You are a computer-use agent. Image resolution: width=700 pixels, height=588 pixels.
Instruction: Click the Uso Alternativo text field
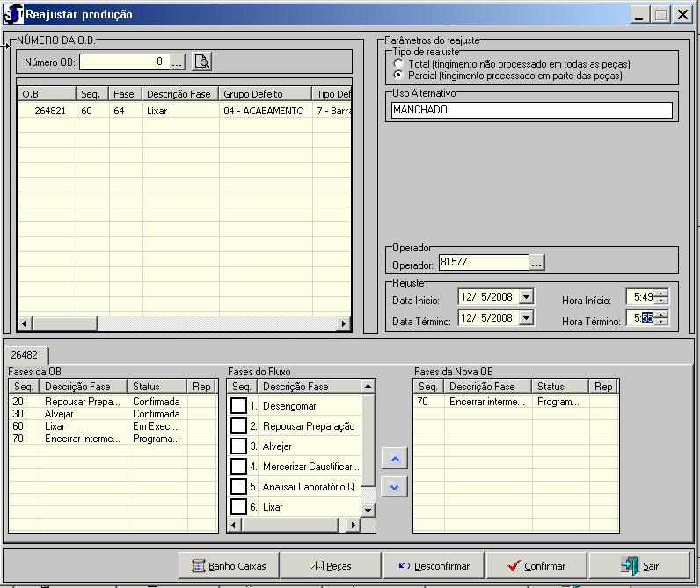[531, 111]
